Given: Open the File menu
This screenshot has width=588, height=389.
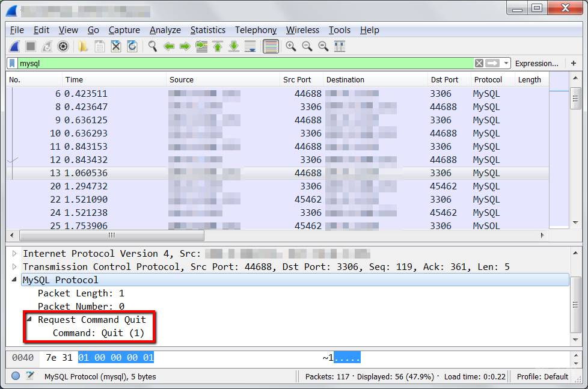Looking at the screenshot, I should click(17, 30).
